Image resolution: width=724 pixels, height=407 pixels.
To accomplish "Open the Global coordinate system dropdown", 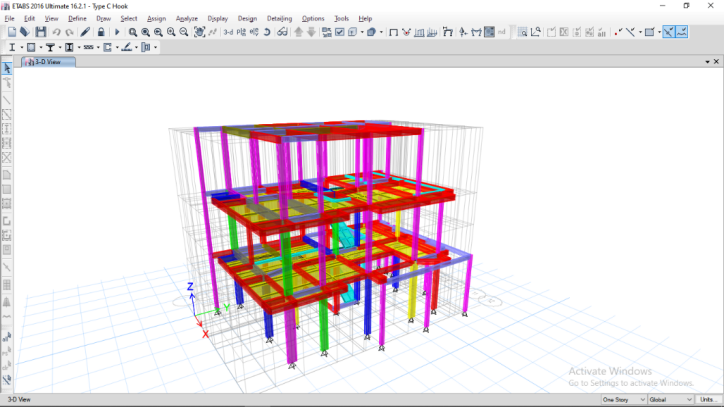I will pyautogui.click(x=671, y=399).
